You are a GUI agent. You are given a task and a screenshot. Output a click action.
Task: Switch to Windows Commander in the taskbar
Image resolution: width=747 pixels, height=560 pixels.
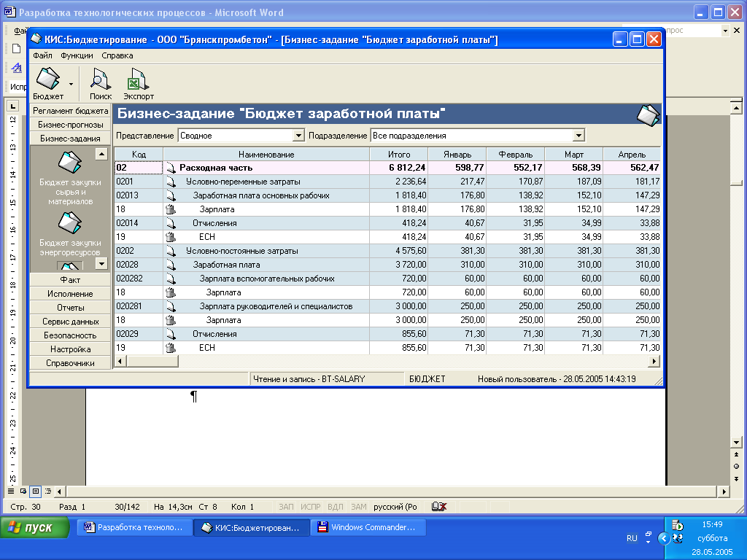[x=368, y=527]
